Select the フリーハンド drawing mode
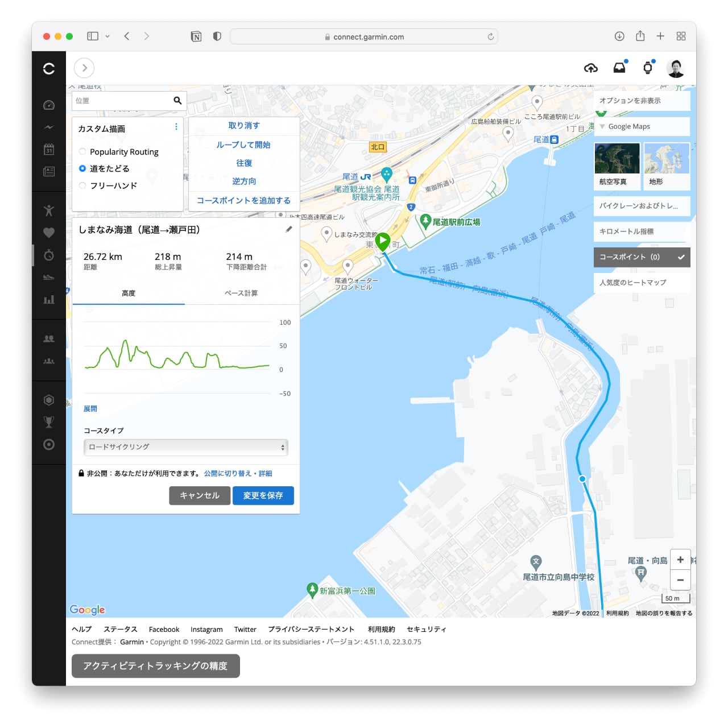Image resolution: width=728 pixels, height=728 pixels. [x=82, y=185]
